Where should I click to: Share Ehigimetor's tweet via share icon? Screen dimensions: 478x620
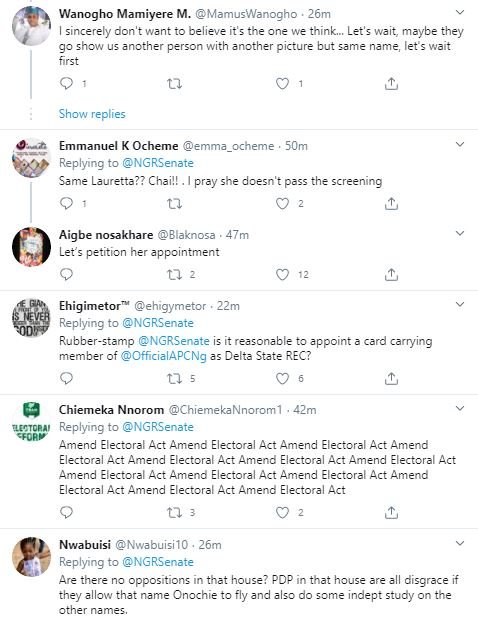click(391, 378)
